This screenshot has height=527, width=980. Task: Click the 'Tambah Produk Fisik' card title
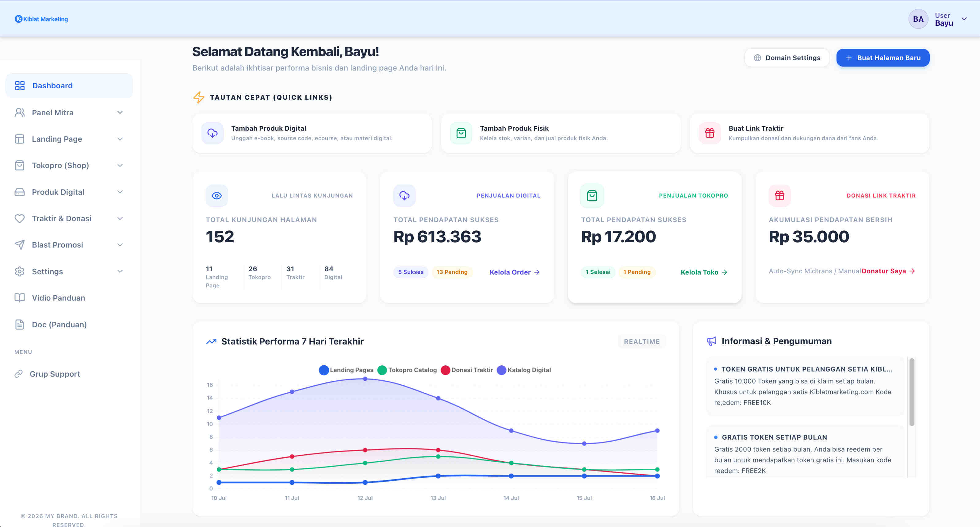[x=514, y=129]
